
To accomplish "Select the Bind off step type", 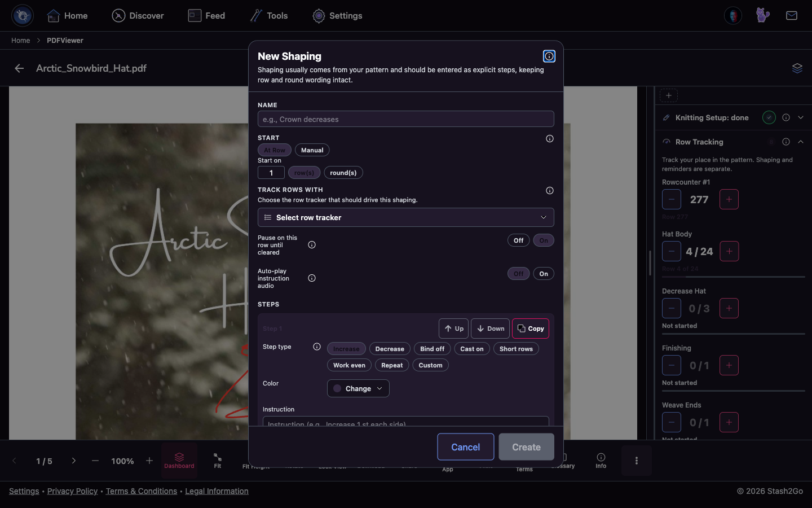I will click(433, 349).
